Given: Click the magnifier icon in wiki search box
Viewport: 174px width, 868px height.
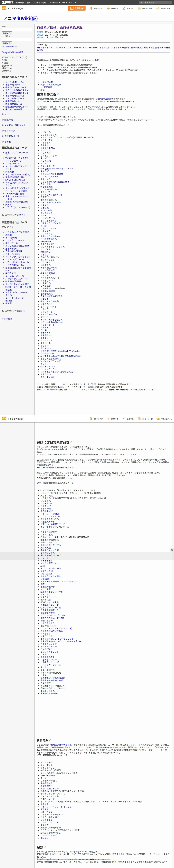Looking at the screenshot, I should tap(141, 2).
